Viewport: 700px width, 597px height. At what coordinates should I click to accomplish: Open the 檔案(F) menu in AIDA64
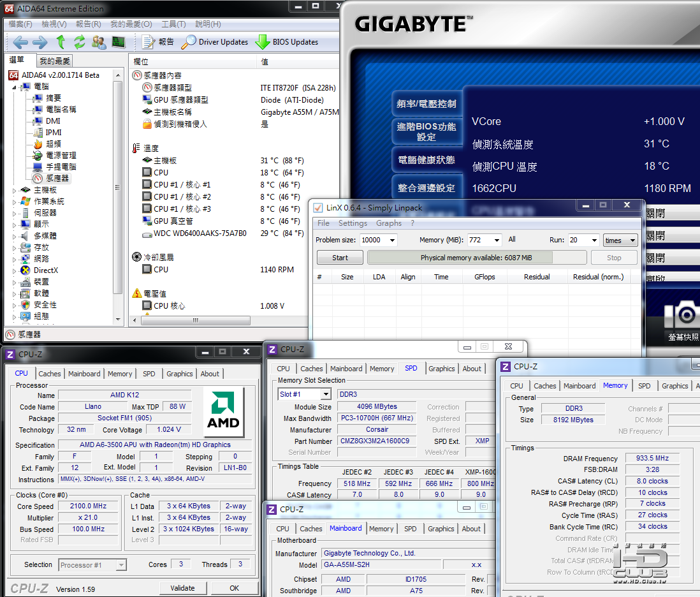(x=20, y=24)
